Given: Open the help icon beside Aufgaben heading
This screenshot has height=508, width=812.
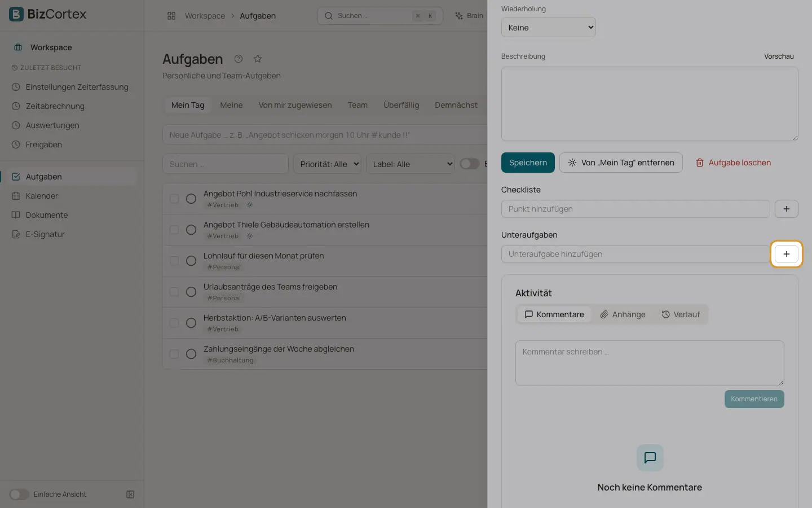Looking at the screenshot, I should (239, 59).
